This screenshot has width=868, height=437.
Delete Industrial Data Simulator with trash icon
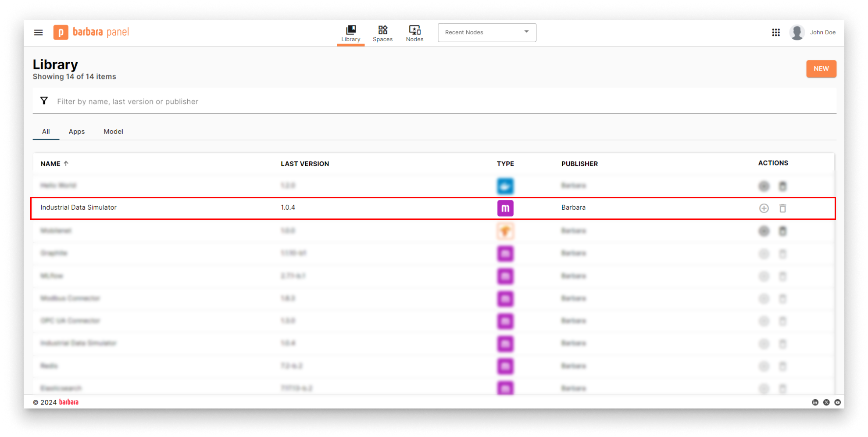782,208
